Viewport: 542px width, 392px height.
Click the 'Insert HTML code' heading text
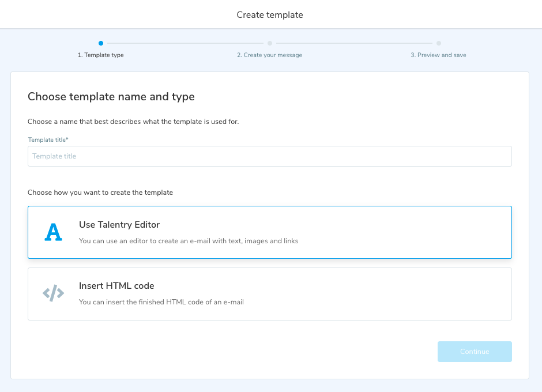pyautogui.click(x=116, y=286)
